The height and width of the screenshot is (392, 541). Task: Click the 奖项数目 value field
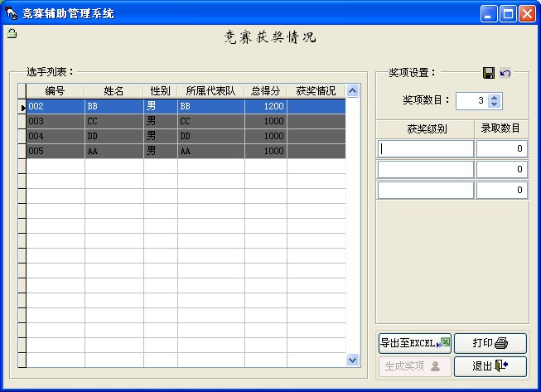472,101
